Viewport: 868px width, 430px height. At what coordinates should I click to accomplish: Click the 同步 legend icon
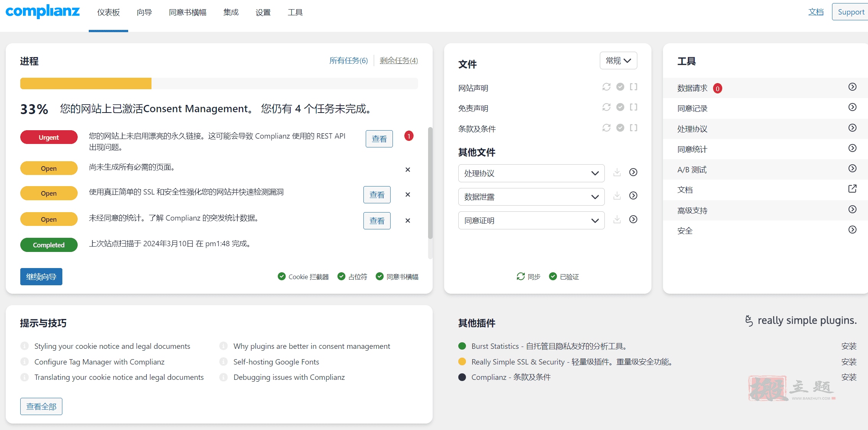tap(521, 276)
